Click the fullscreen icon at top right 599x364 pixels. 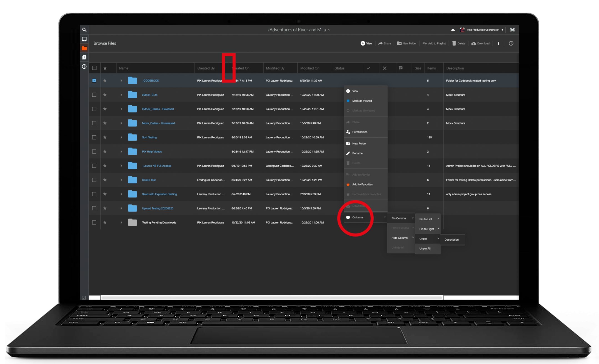point(512,30)
